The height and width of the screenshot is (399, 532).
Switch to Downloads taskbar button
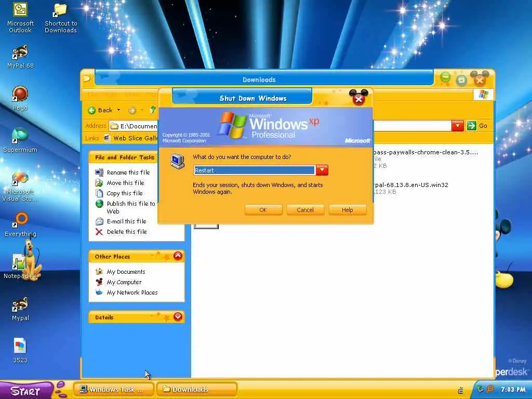point(196,390)
